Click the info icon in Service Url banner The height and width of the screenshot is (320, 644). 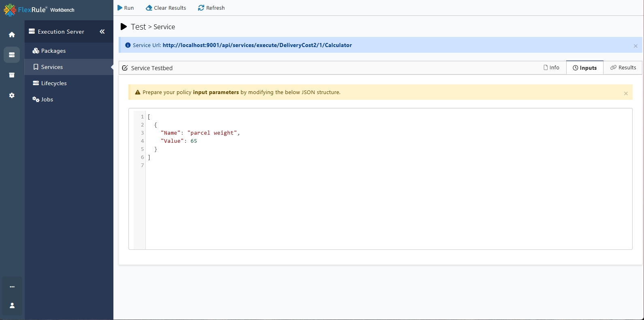128,45
